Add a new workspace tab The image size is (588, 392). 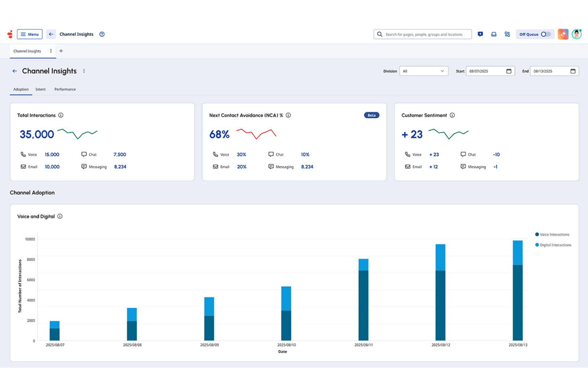pos(61,51)
